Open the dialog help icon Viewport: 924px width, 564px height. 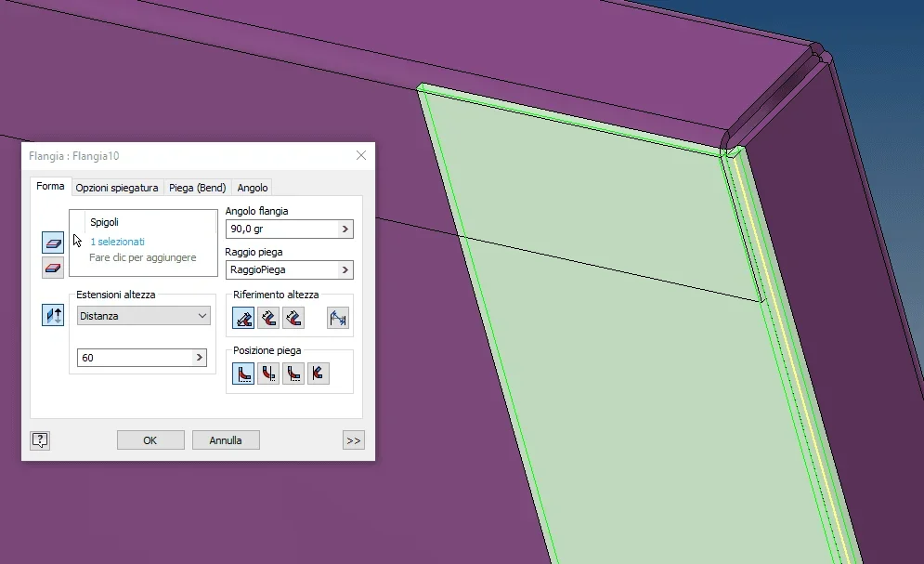[x=40, y=440]
